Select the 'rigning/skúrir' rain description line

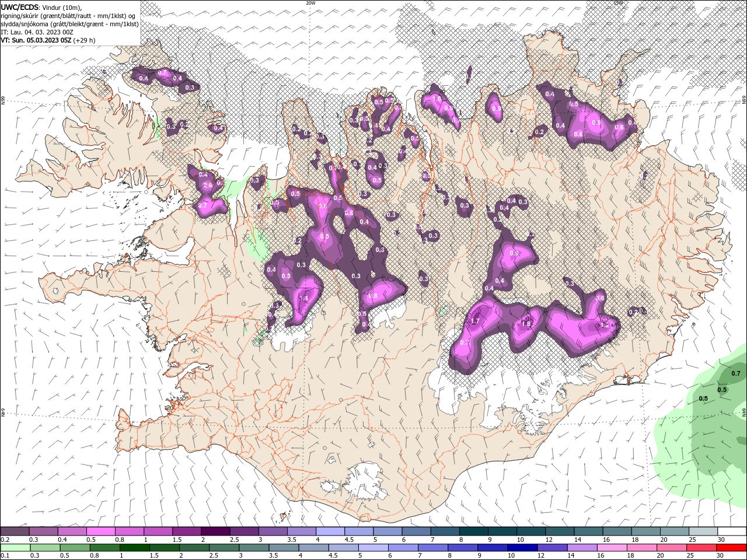pyautogui.click(x=67, y=15)
